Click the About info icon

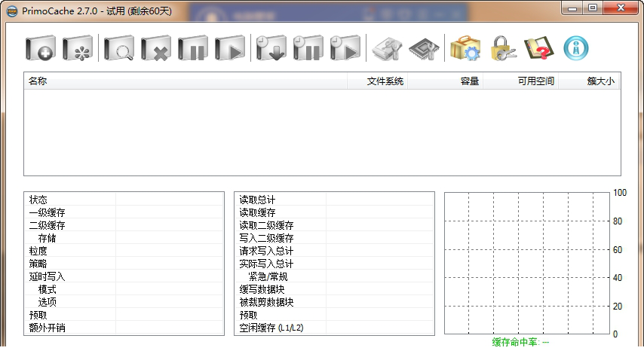pyautogui.click(x=576, y=48)
